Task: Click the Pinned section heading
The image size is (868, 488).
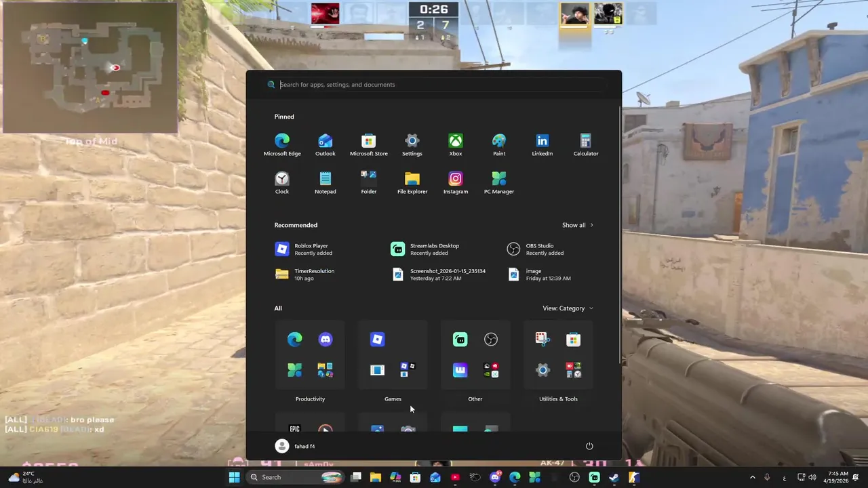Action: (x=284, y=117)
